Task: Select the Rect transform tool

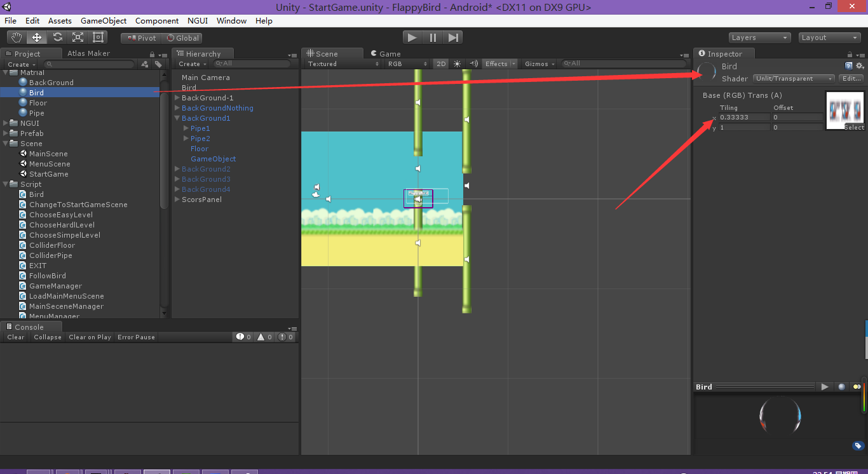Action: (98, 37)
